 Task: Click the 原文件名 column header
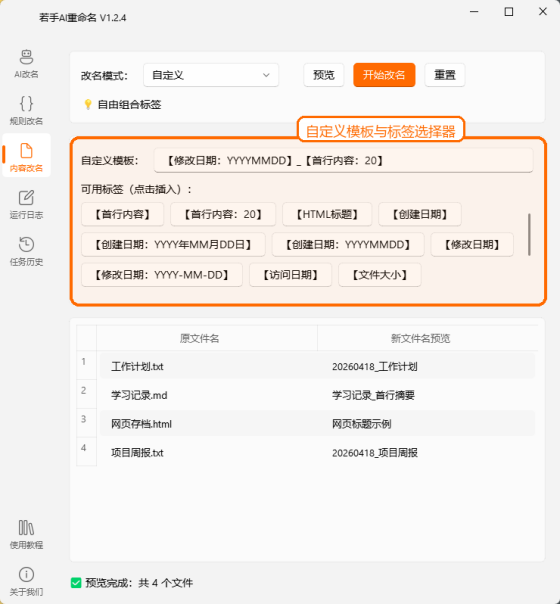tap(207, 338)
